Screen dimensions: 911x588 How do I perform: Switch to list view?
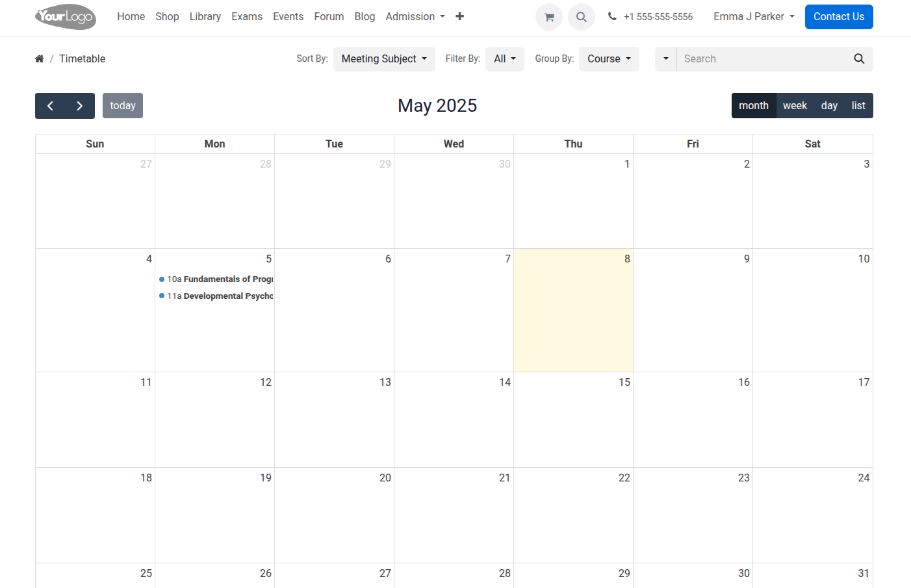coord(858,106)
